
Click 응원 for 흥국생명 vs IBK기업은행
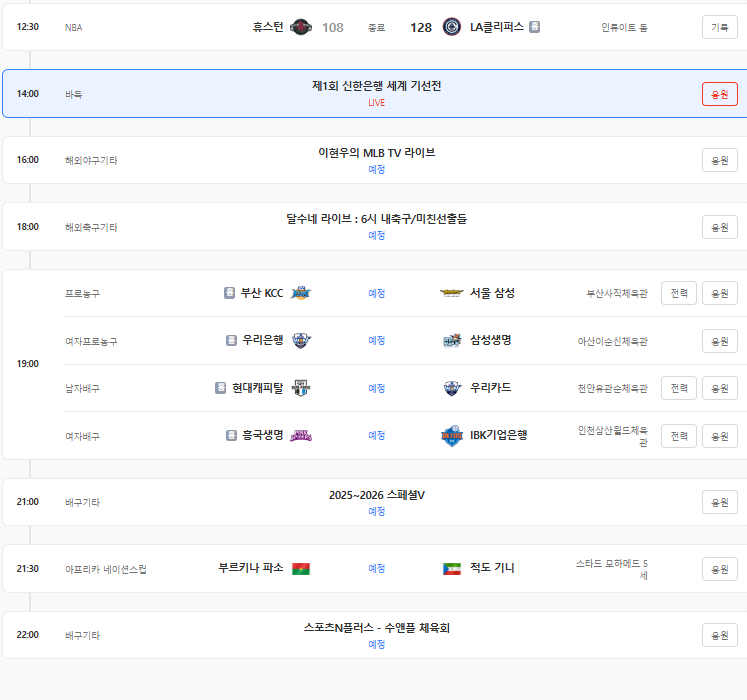click(x=719, y=436)
